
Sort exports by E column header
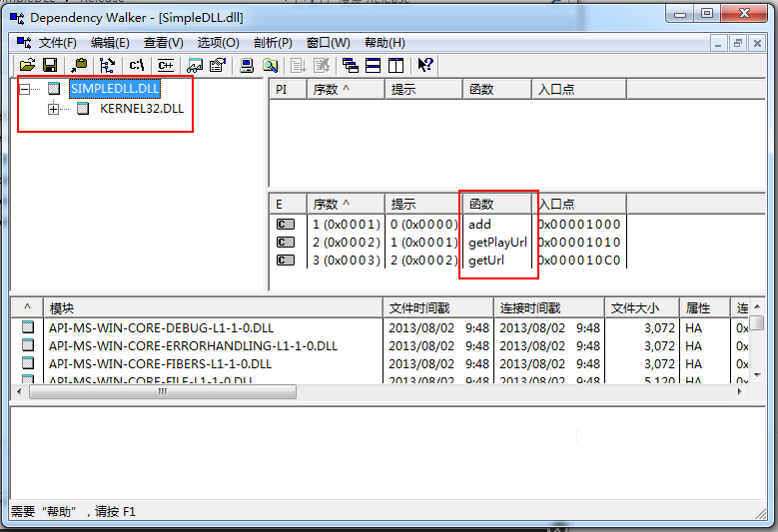(x=289, y=204)
